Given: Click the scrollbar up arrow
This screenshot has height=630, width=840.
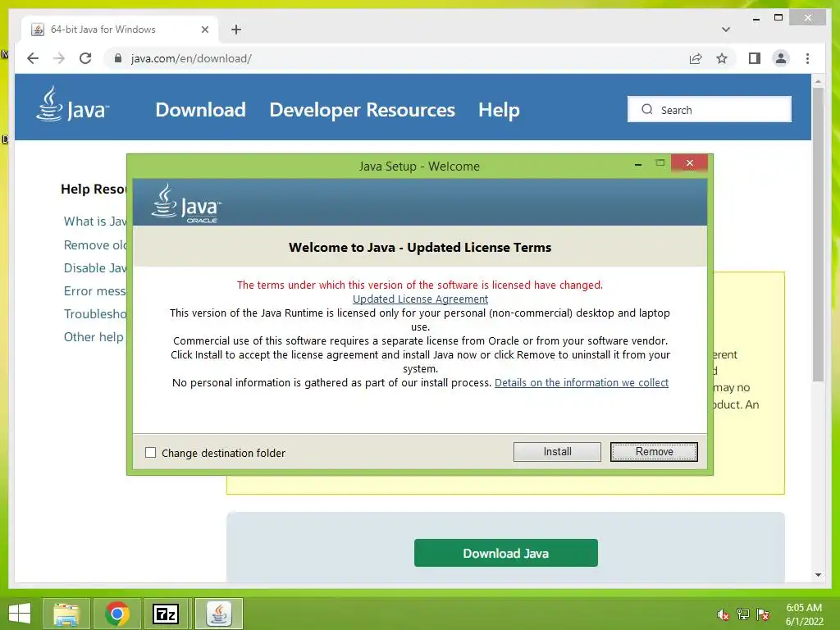Looking at the screenshot, I should [x=818, y=81].
